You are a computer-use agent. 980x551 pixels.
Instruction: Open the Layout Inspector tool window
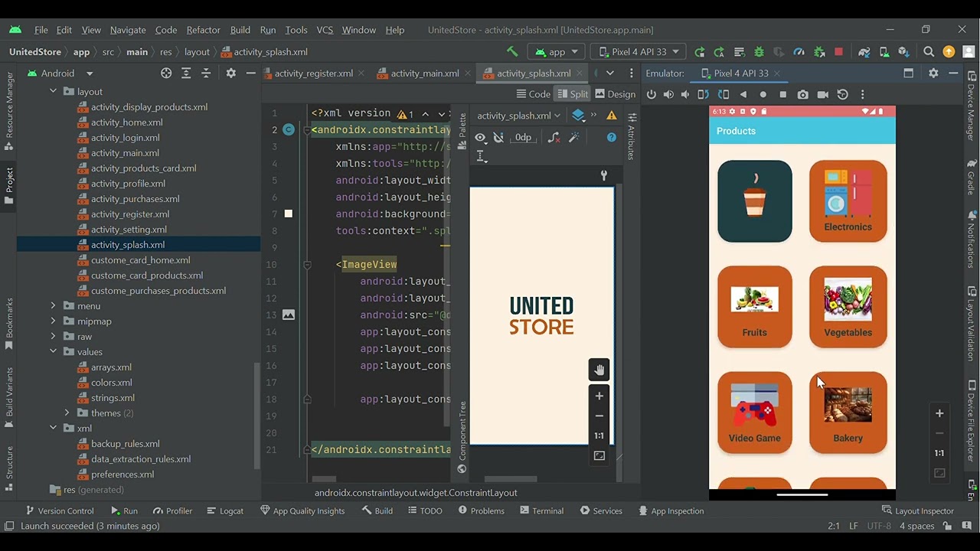(x=917, y=511)
